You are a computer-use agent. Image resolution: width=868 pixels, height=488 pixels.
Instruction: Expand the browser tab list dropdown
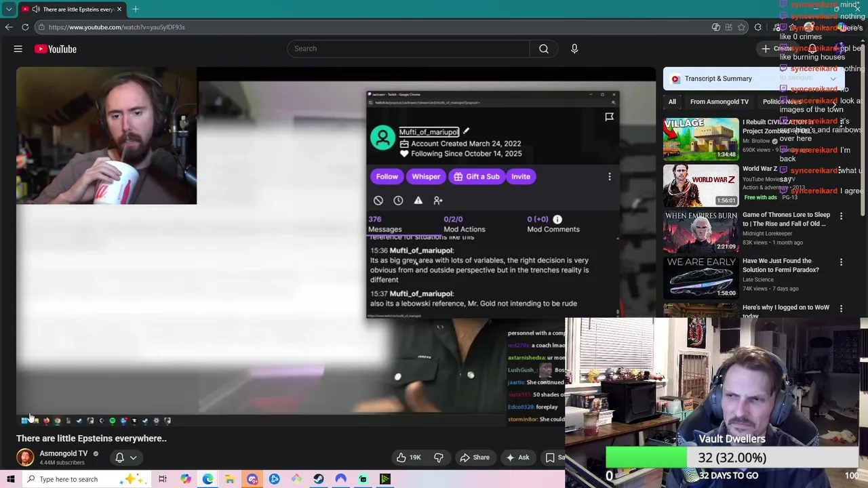pos(8,9)
